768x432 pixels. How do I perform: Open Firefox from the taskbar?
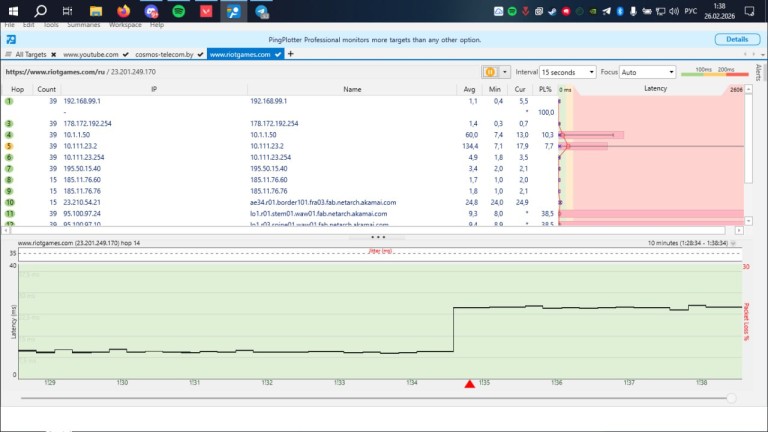(x=124, y=11)
